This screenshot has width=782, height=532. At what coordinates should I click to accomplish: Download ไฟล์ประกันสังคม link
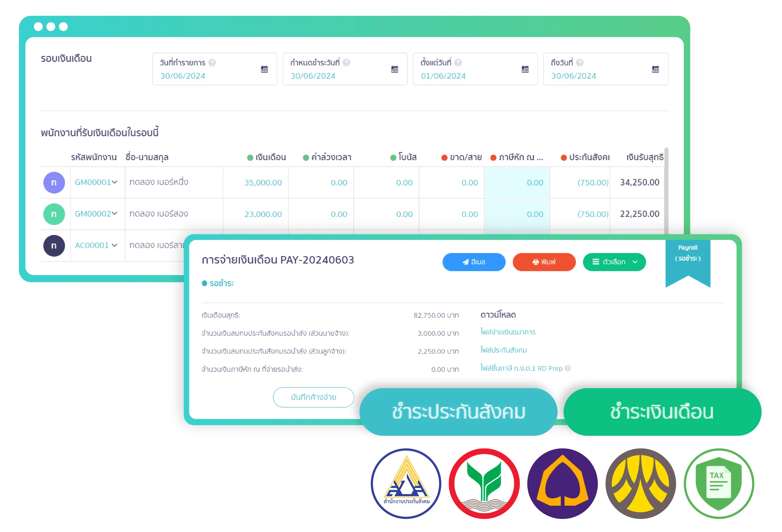503,350
